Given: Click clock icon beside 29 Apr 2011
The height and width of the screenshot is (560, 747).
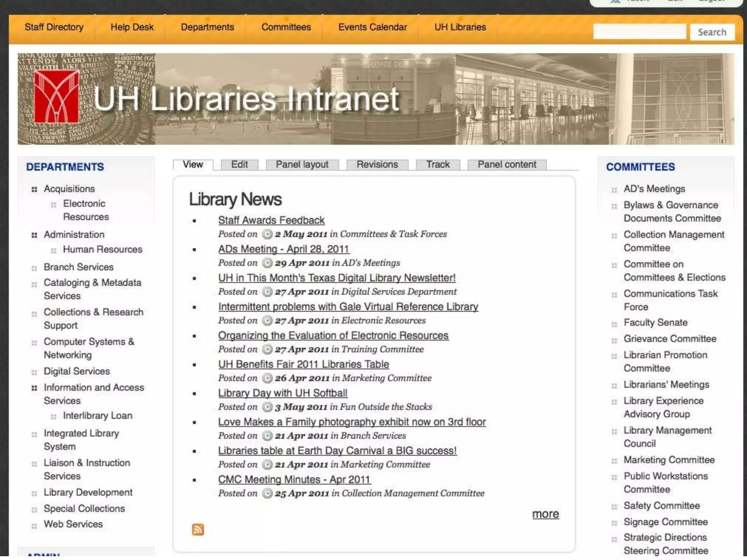Looking at the screenshot, I should click(x=267, y=263).
